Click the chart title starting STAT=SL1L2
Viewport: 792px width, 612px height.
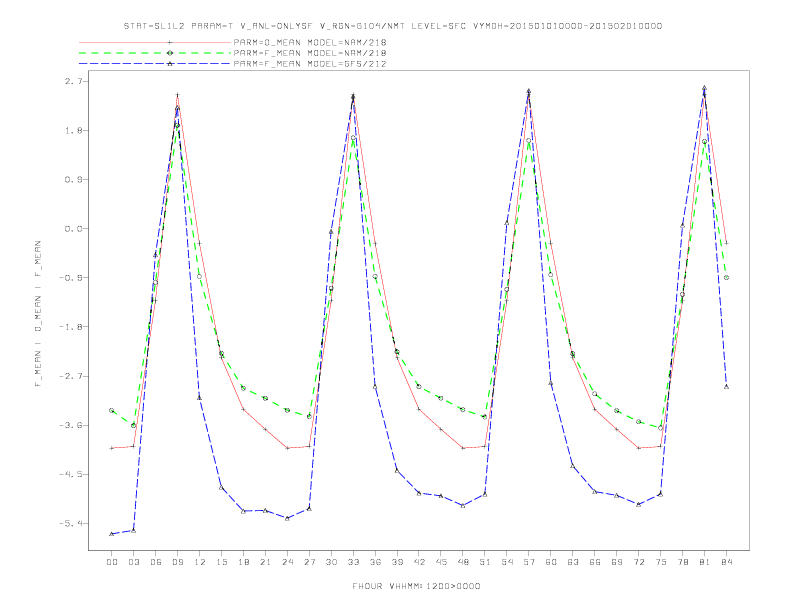[x=392, y=26]
